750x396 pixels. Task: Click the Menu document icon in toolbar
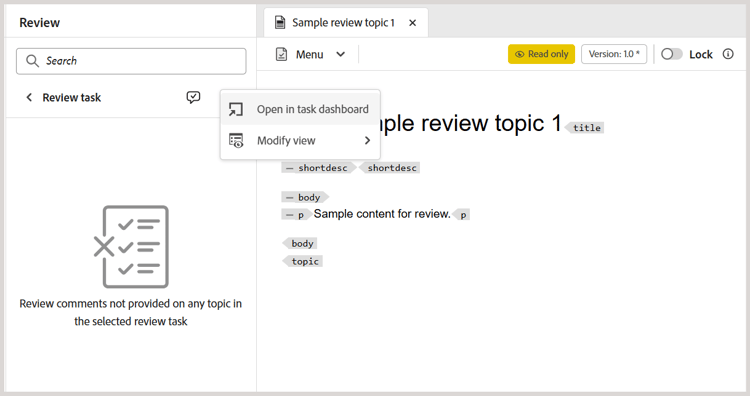tap(282, 55)
